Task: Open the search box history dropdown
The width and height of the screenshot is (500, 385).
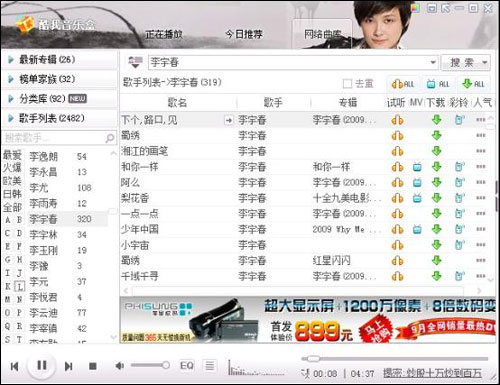Action: [x=433, y=62]
